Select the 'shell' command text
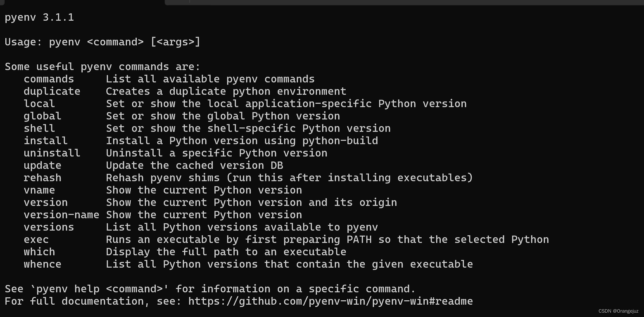The height and width of the screenshot is (317, 644). click(39, 128)
